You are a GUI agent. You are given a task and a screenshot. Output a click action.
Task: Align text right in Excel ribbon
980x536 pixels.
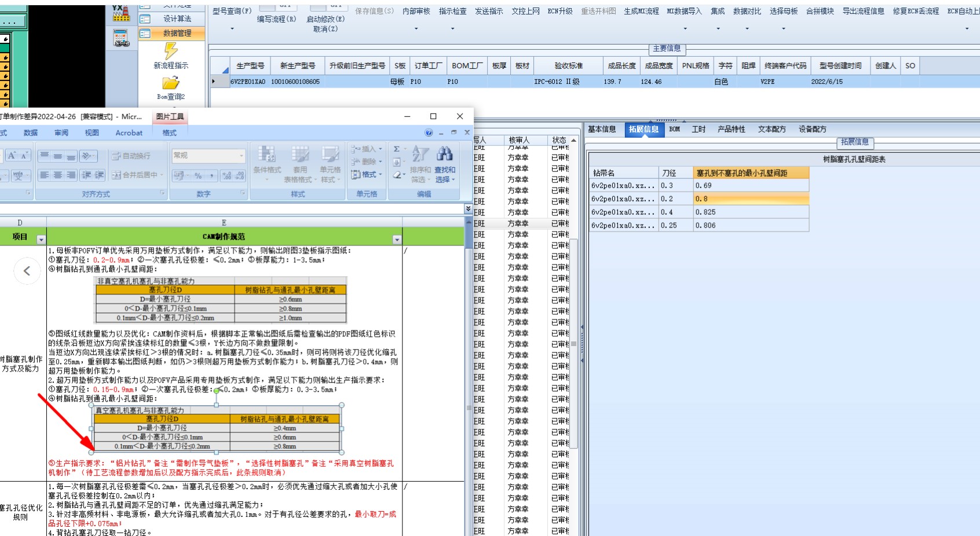pos(71,175)
